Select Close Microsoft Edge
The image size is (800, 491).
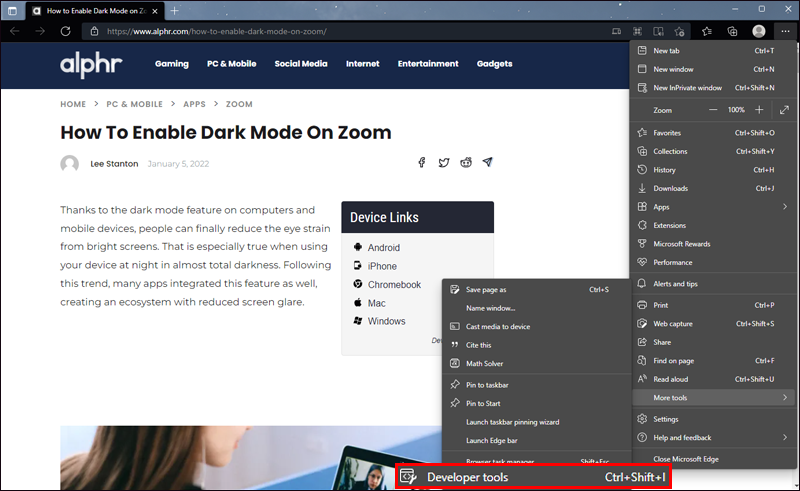(x=714, y=459)
